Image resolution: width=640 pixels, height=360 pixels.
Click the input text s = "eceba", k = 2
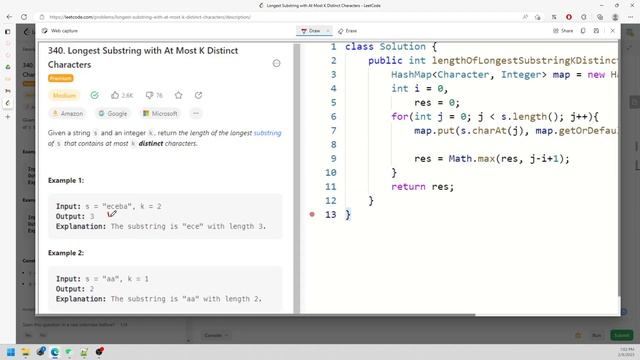pyautogui.click(x=123, y=207)
